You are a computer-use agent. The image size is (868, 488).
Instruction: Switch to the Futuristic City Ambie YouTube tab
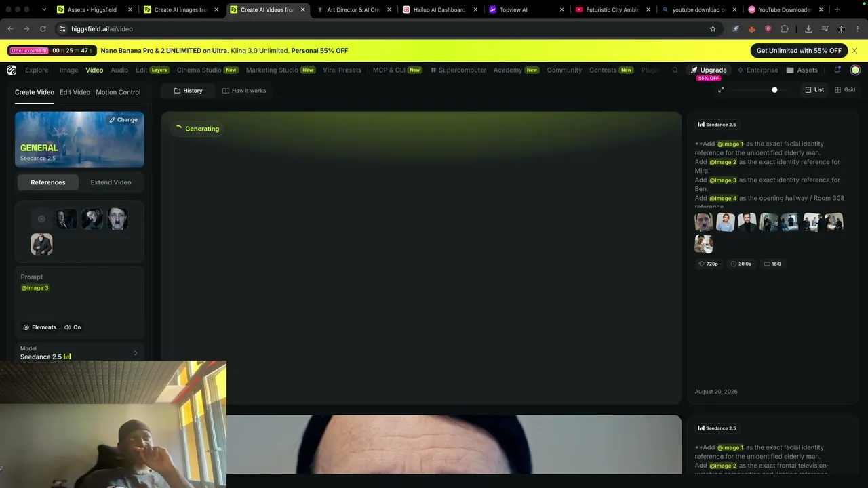tap(612, 10)
